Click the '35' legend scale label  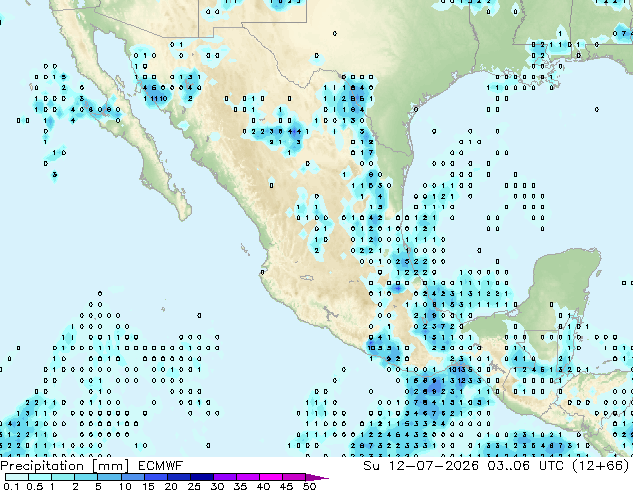pos(240,486)
